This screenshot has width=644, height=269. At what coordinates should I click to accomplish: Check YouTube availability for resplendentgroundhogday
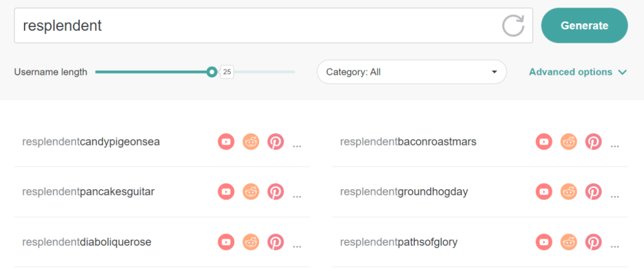[x=544, y=192]
